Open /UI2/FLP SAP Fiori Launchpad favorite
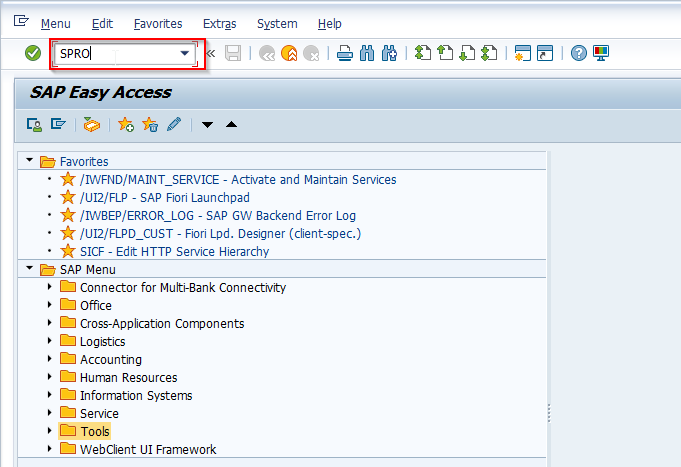Image resolution: width=681 pixels, height=467 pixels. (165, 198)
